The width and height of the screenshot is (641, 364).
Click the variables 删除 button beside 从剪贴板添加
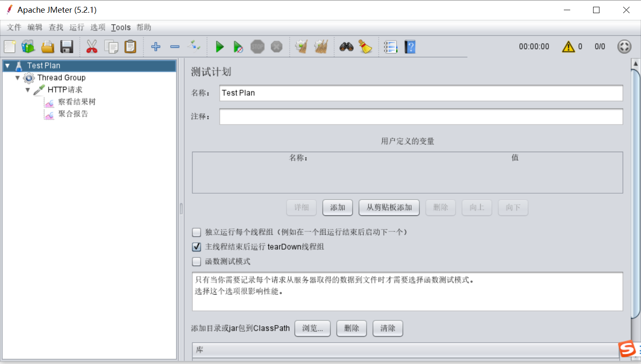[x=440, y=208]
